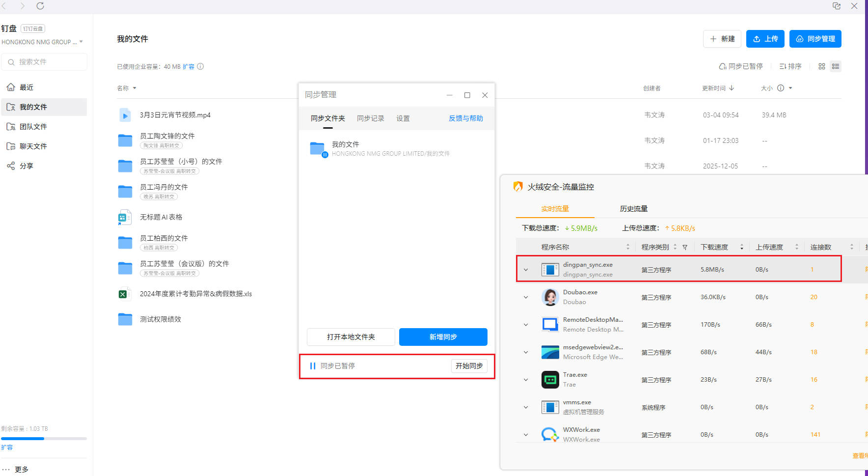
Task: Open 反馈与帮助 link
Action: pyautogui.click(x=465, y=118)
